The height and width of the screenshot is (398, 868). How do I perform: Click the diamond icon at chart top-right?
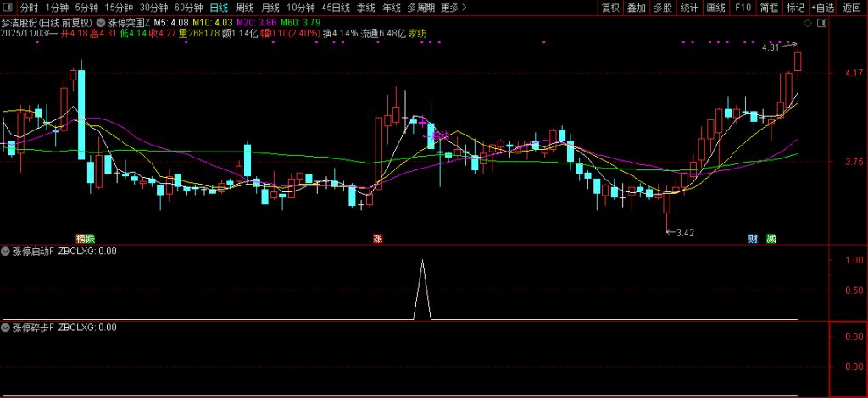[808, 23]
